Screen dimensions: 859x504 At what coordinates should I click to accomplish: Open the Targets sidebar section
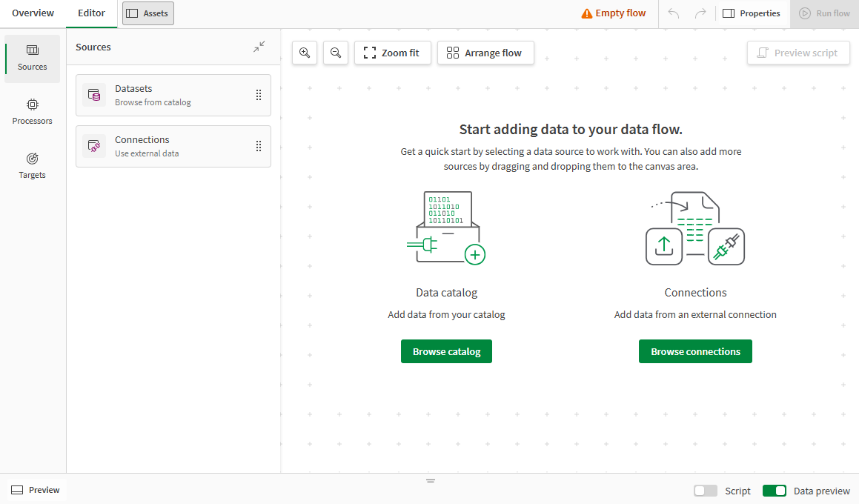33,165
